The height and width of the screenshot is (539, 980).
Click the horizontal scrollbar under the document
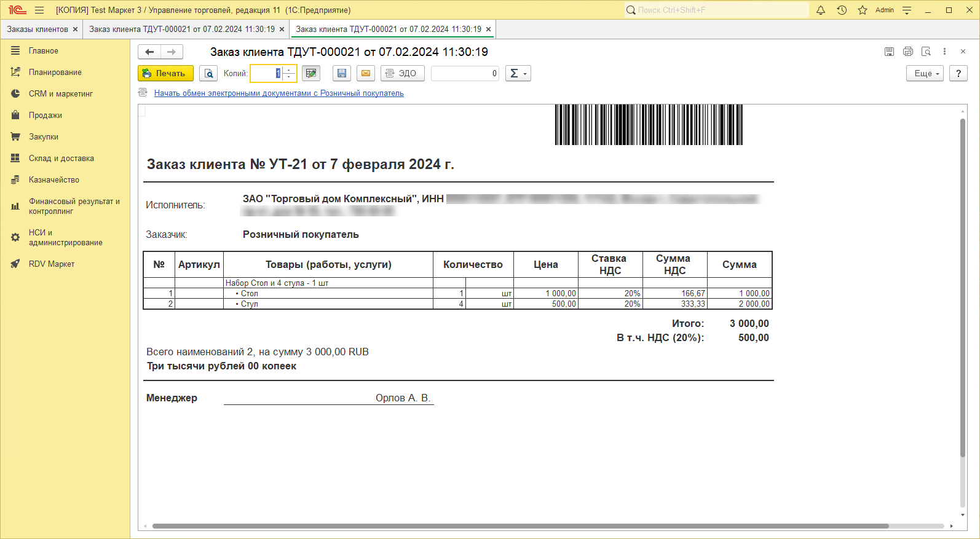tap(520, 526)
